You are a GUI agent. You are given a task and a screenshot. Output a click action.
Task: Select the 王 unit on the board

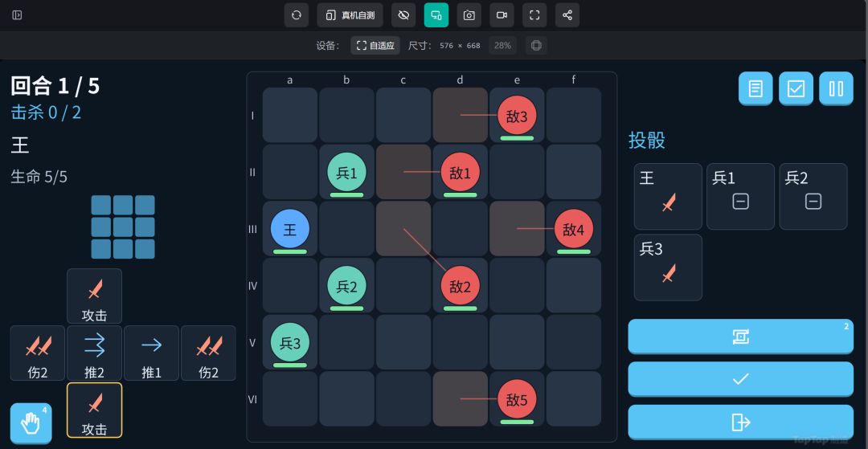[x=290, y=228]
